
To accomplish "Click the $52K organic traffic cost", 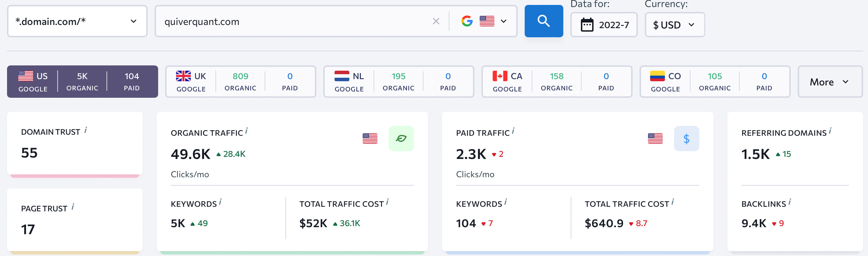I will point(313,223).
